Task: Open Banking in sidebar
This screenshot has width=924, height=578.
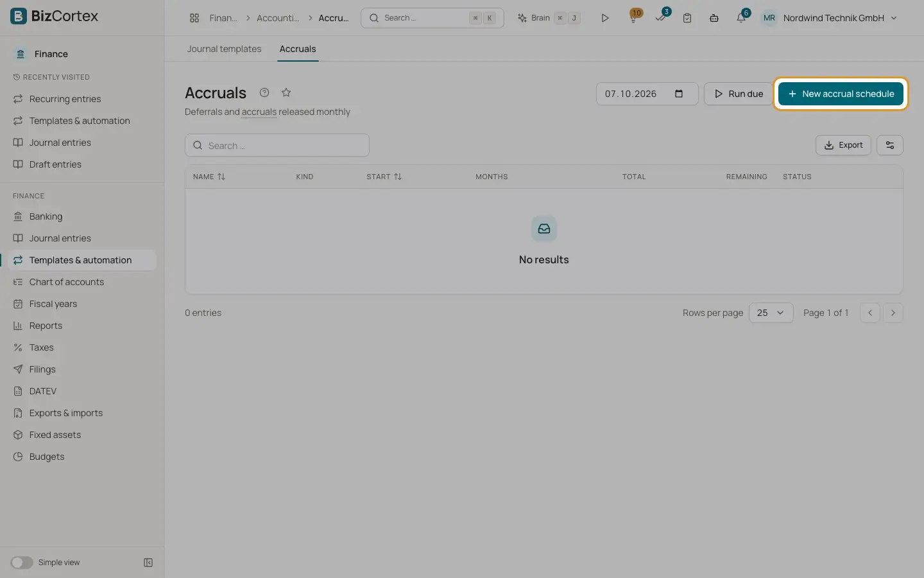Action: (x=82, y=216)
